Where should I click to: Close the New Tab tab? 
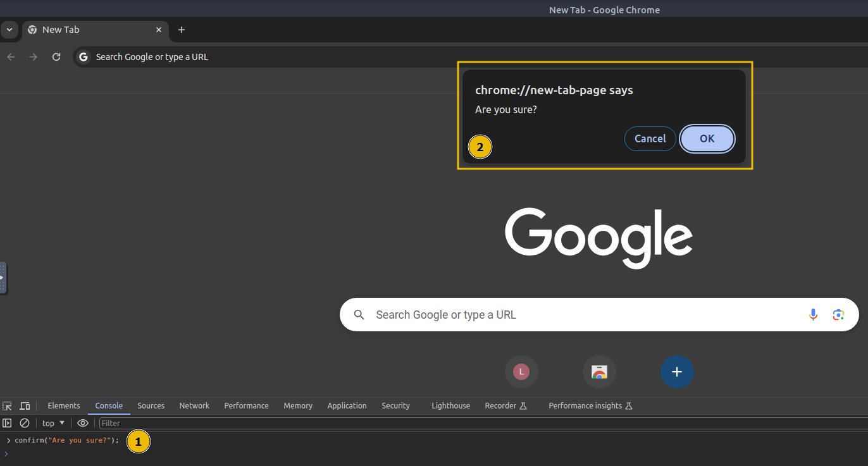[159, 30]
